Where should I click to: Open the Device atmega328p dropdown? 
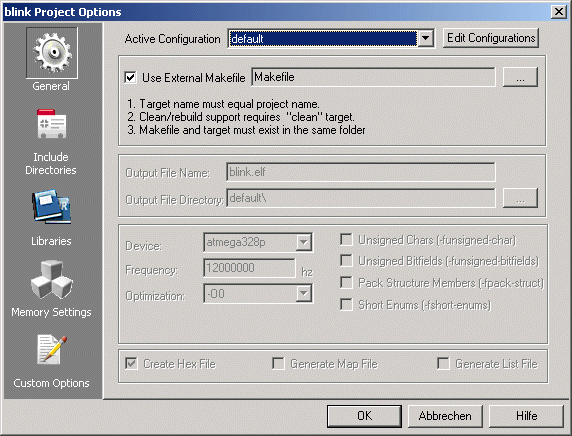click(x=304, y=242)
